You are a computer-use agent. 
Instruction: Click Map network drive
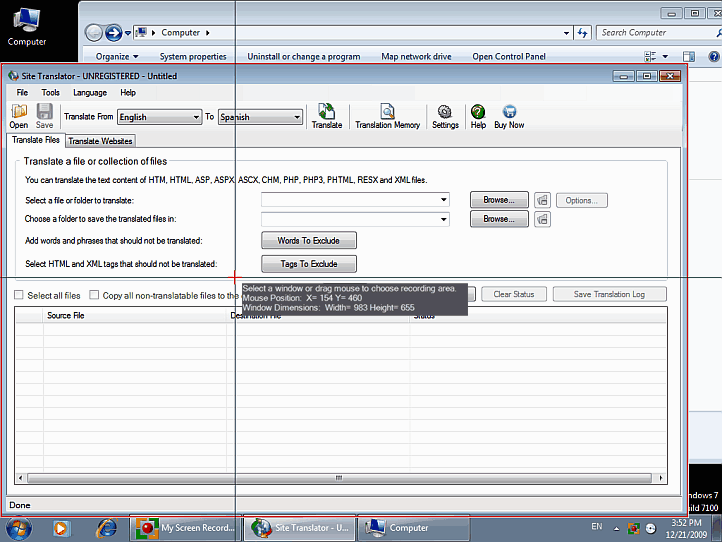pyautogui.click(x=416, y=57)
